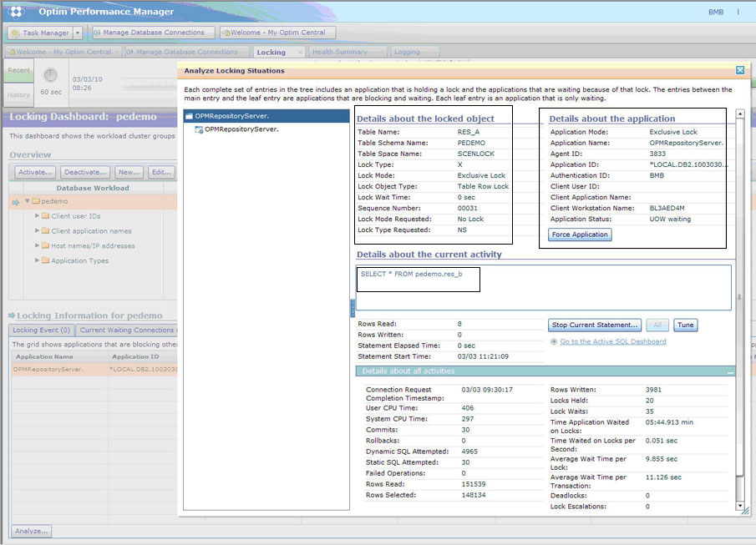Collapse the root OPMRepositoryServer tree entry
Viewport: 756px width, 545px height.
click(x=190, y=116)
